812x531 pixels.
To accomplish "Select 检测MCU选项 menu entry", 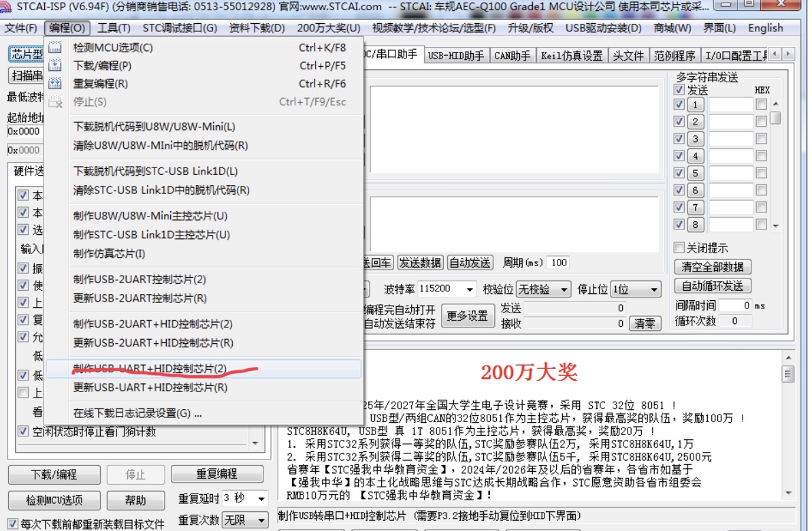I will (x=204, y=48).
